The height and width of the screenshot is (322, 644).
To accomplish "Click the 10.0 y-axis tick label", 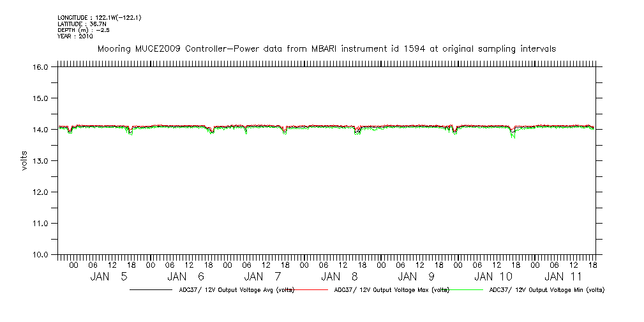I will [40, 255].
